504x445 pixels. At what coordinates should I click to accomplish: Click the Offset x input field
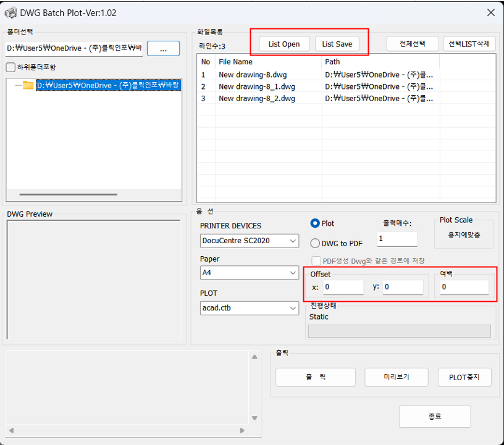343,287
